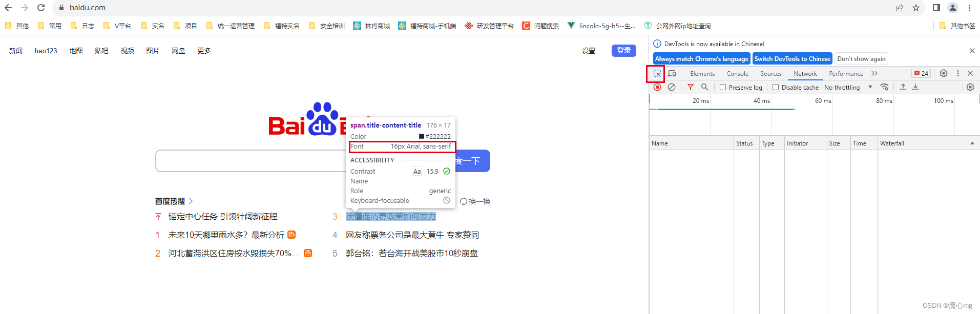Image resolution: width=980 pixels, height=314 pixels.
Task: Click Don't show again button
Action: [861, 59]
